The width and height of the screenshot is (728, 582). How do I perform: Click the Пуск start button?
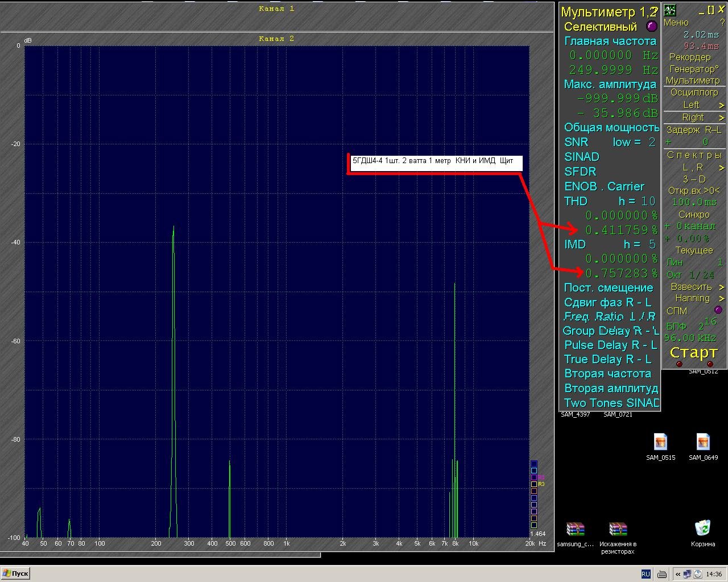click(16, 573)
